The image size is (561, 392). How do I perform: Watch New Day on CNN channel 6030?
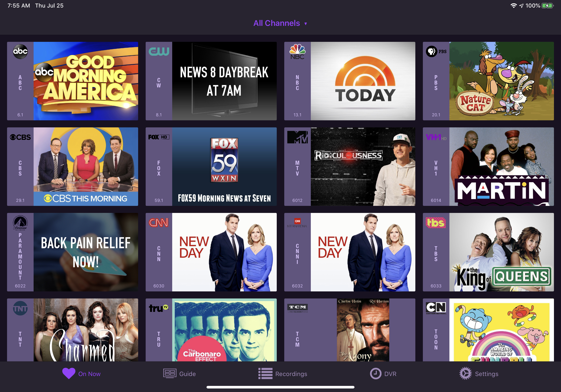coord(224,252)
